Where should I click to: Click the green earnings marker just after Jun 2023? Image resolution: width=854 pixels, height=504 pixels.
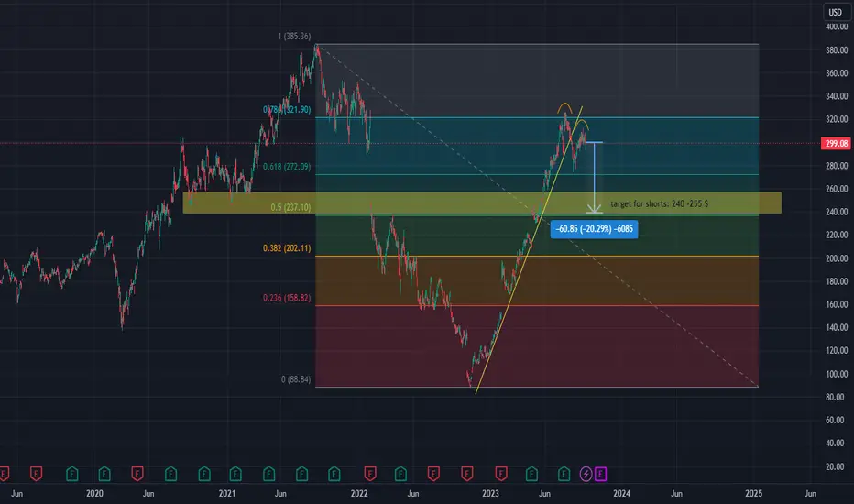[564, 474]
